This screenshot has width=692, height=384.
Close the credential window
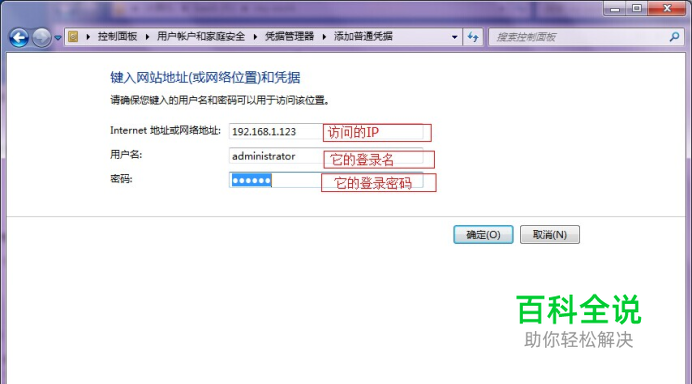point(667,8)
